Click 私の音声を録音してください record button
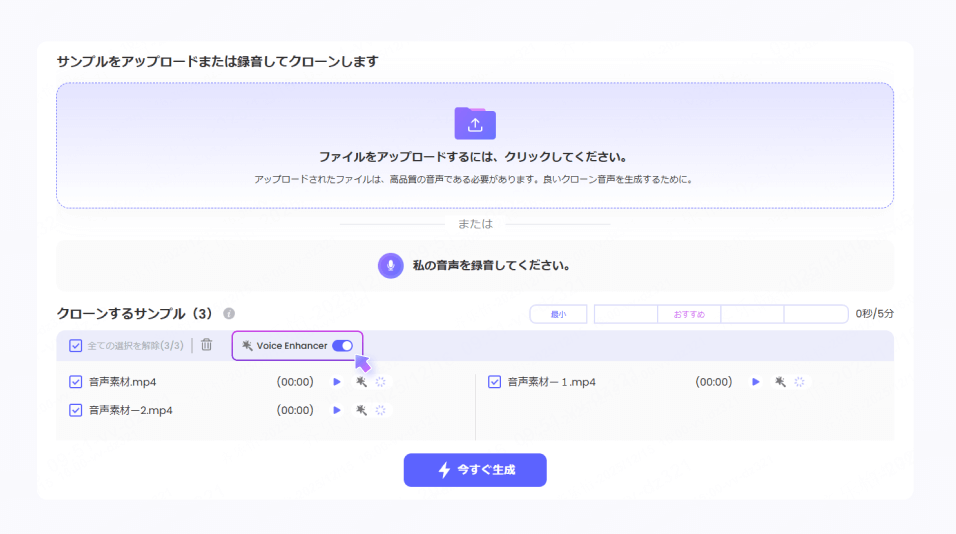The image size is (956, 534). [475, 266]
